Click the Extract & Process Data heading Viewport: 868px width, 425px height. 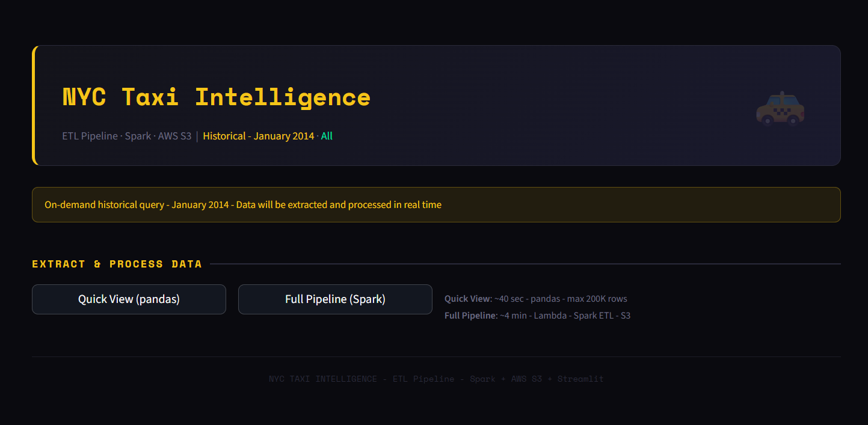point(117,264)
